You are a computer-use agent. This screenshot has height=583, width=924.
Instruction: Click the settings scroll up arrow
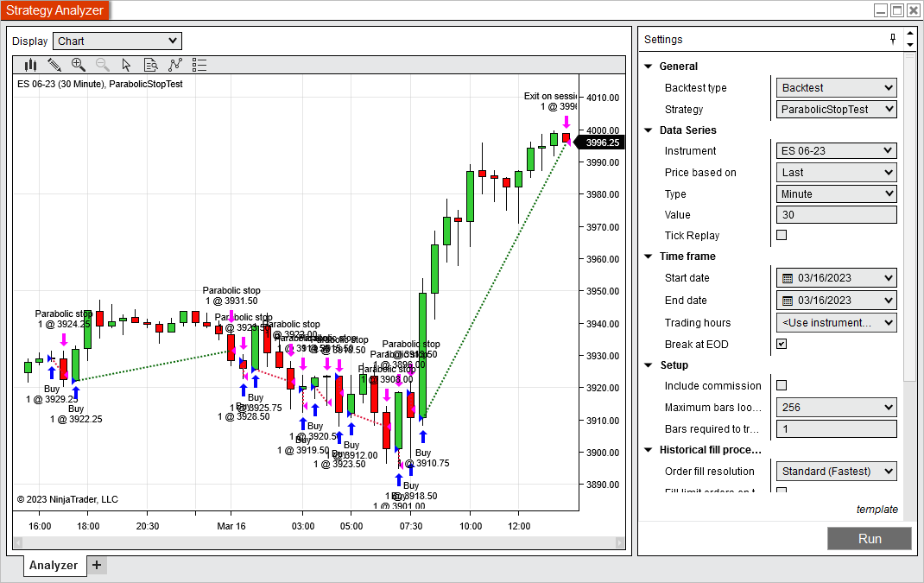pyautogui.click(x=910, y=34)
